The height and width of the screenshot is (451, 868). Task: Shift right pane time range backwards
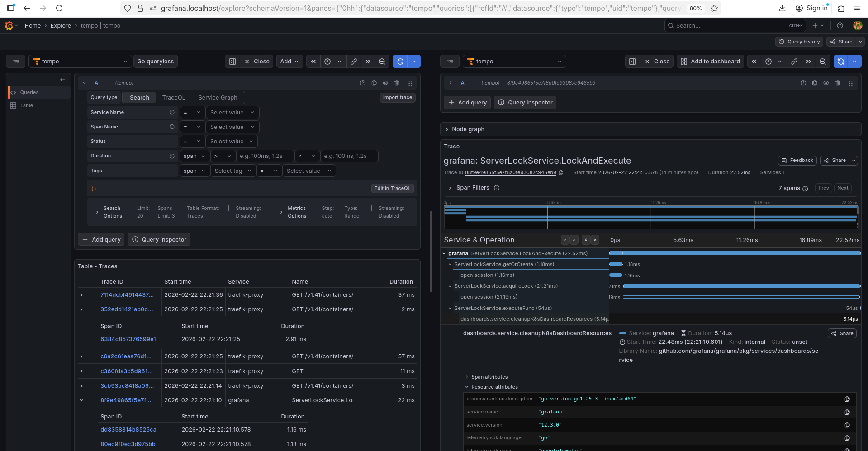point(754,62)
